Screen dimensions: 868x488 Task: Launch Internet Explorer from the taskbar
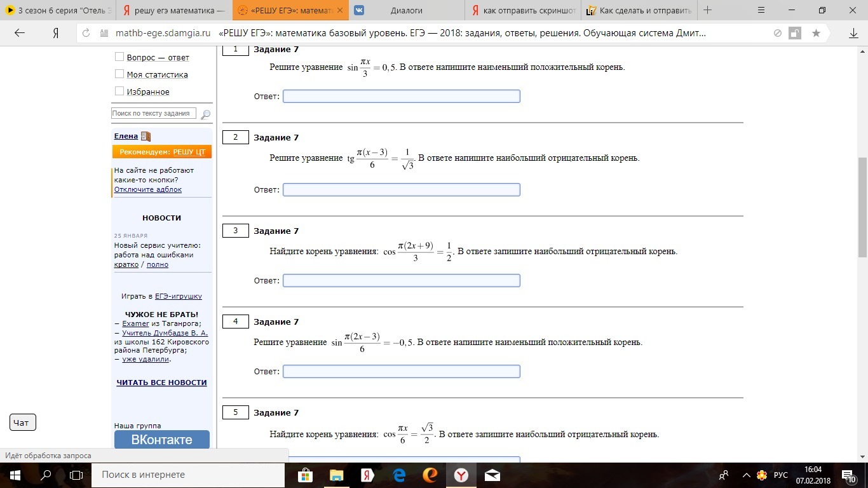[430, 475]
